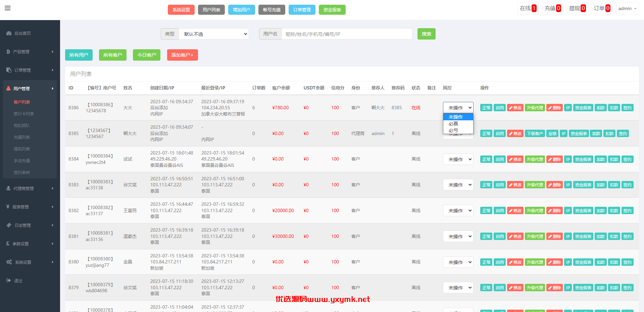The height and width of the screenshot is (312, 644).
Task: Click the 在线 status counter badge
Action: coord(528,8)
